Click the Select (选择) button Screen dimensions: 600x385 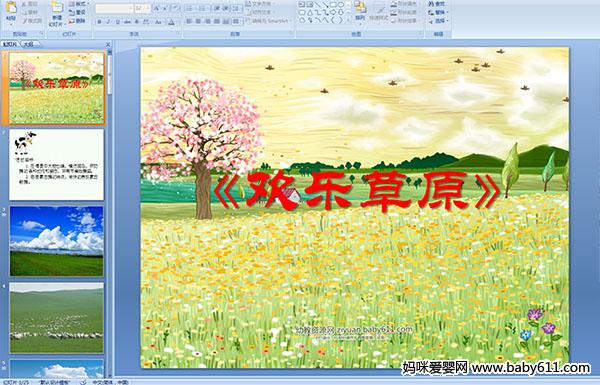coord(438,21)
